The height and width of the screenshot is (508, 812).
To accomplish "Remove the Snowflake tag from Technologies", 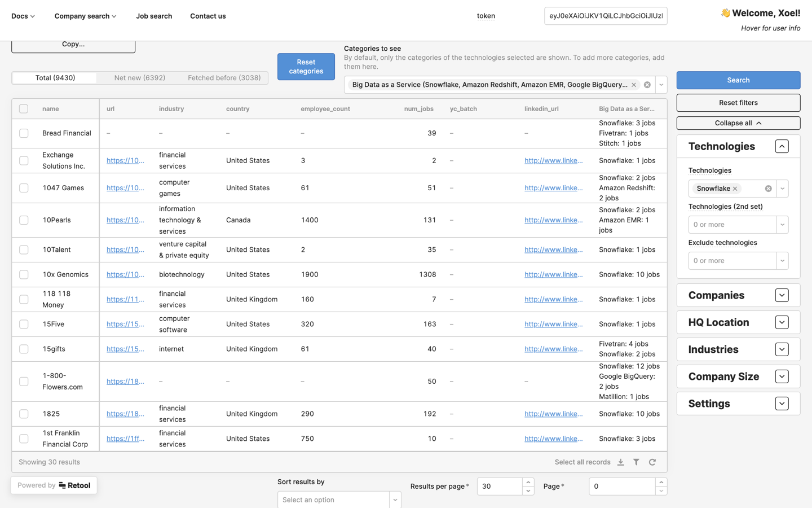I will pyautogui.click(x=735, y=189).
